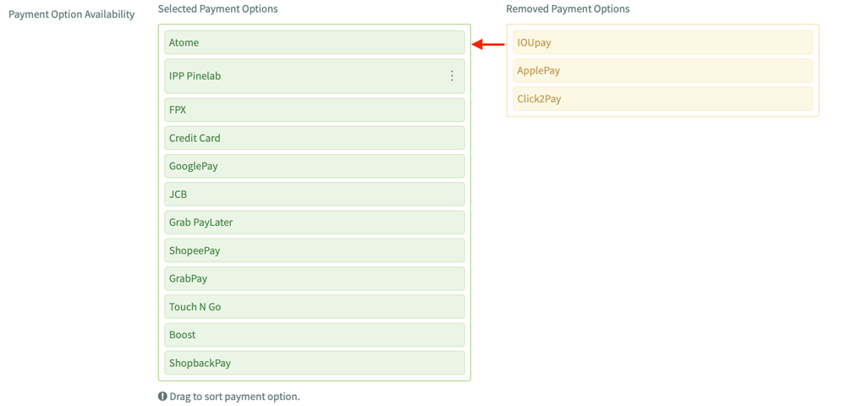The height and width of the screenshot is (406, 868).
Task: Click the Selected Payment Options heading
Action: pos(217,9)
